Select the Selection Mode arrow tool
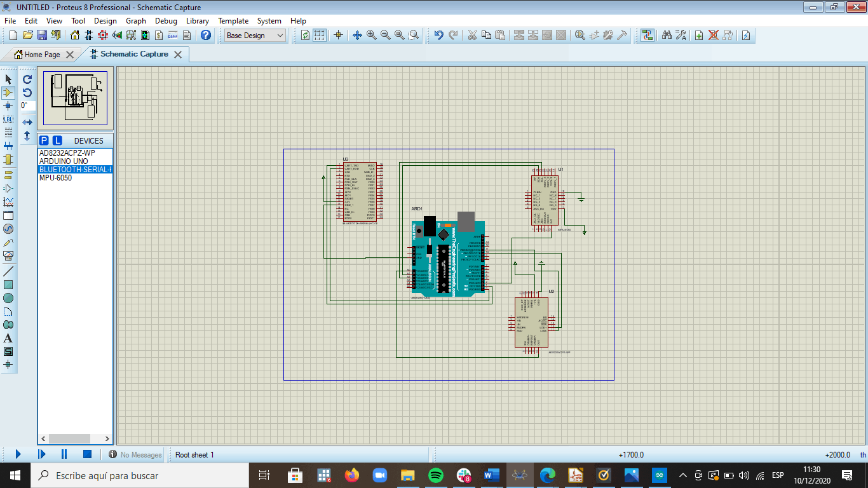This screenshot has width=868, height=488. (8, 79)
